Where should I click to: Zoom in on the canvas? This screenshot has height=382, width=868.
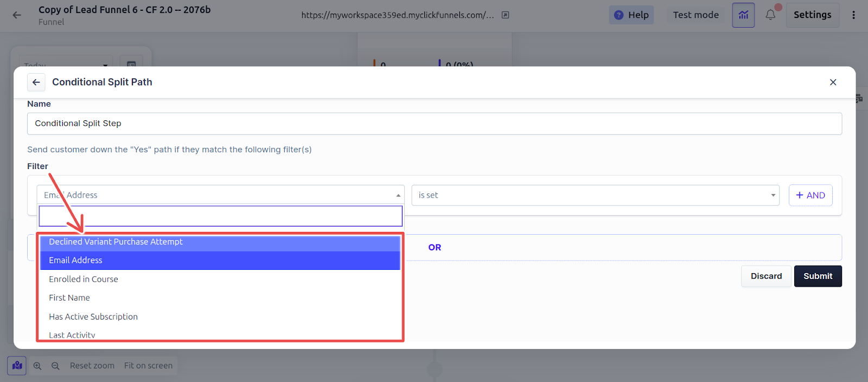point(37,366)
